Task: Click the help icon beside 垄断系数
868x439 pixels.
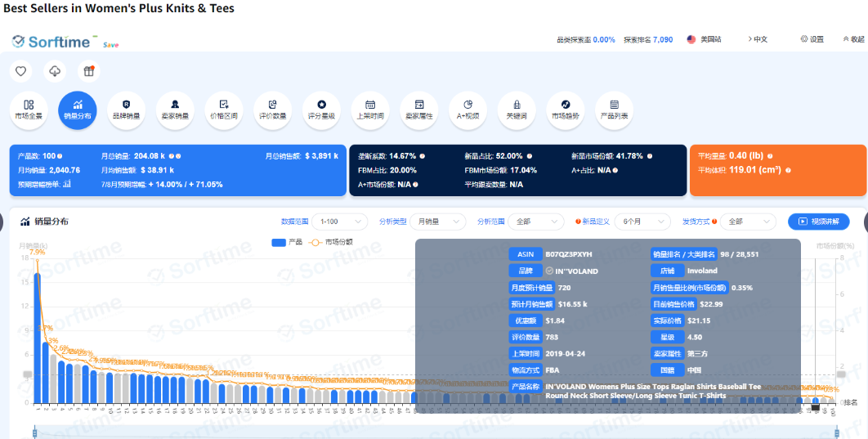Action: coord(423,156)
